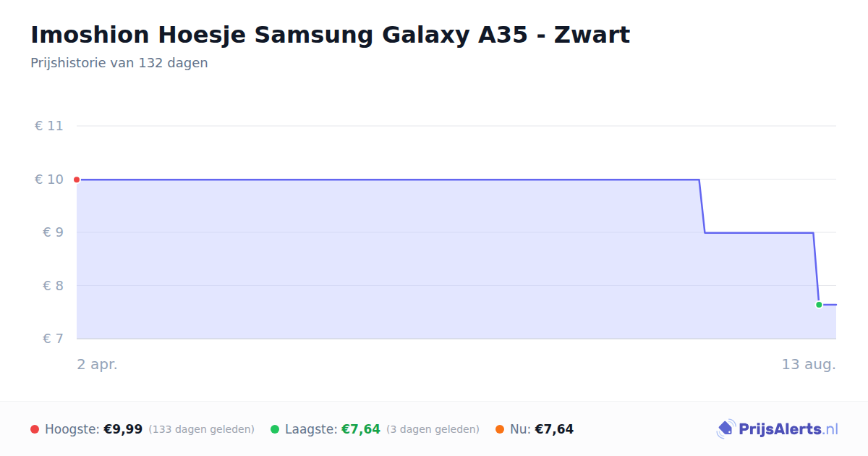Click the red Hoogste legend dot
Image resolution: width=868 pixels, height=456 pixels.
coord(35,429)
